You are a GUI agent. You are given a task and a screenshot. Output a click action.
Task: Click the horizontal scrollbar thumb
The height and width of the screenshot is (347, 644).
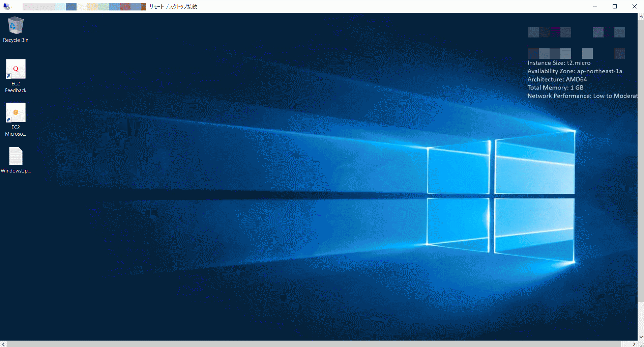314,344
